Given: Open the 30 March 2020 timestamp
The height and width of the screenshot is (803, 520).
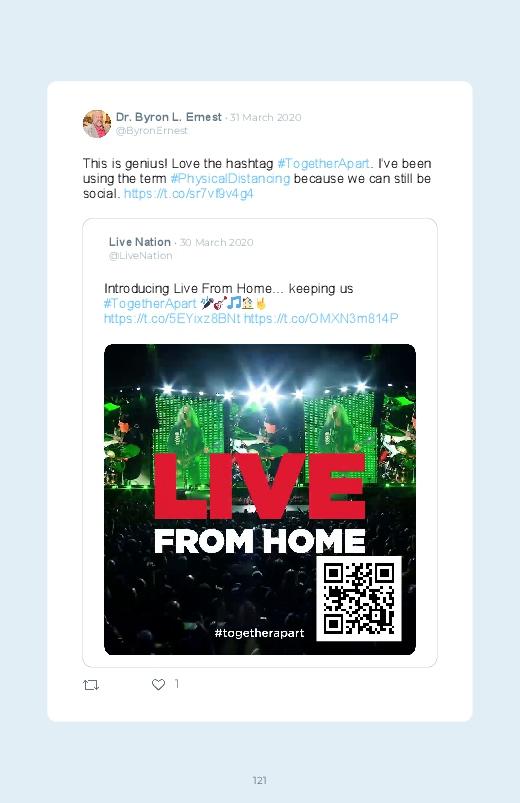Looking at the screenshot, I should (x=216, y=242).
